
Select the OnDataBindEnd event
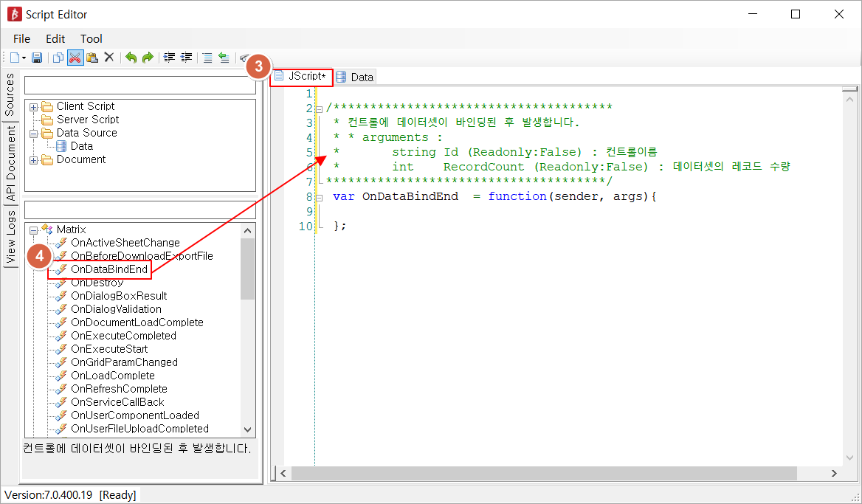(x=108, y=269)
